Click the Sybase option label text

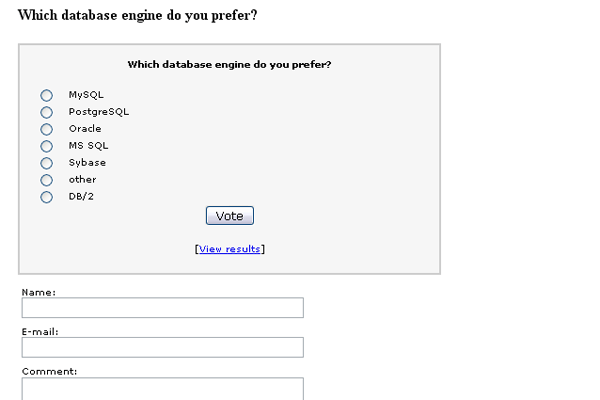[x=87, y=163]
